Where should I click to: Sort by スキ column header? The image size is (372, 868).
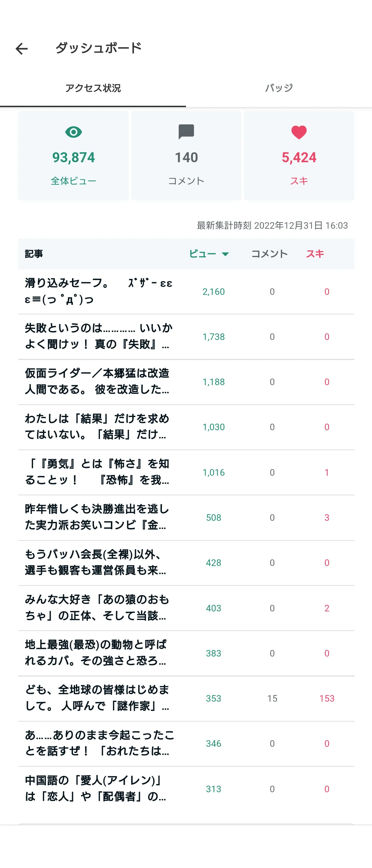tap(315, 254)
